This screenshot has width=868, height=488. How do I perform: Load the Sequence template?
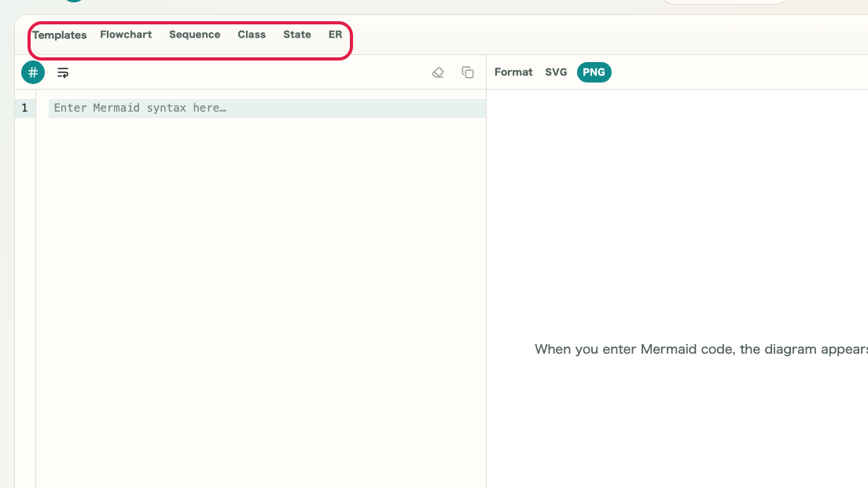click(x=194, y=35)
